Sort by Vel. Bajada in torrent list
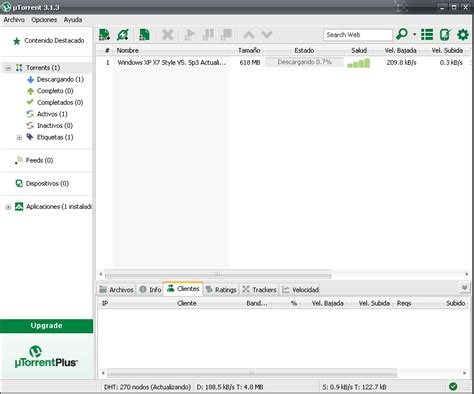This screenshot has height=394, width=474. click(x=400, y=50)
